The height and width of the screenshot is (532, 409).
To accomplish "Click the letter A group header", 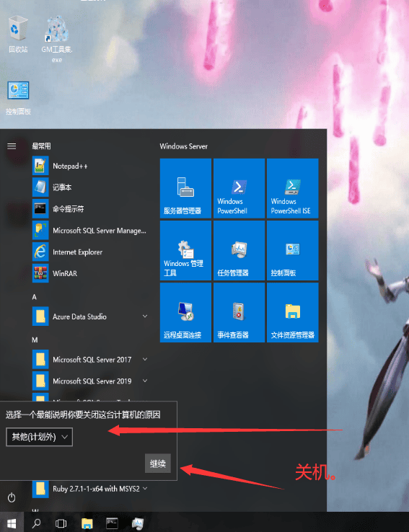I will click(35, 297).
